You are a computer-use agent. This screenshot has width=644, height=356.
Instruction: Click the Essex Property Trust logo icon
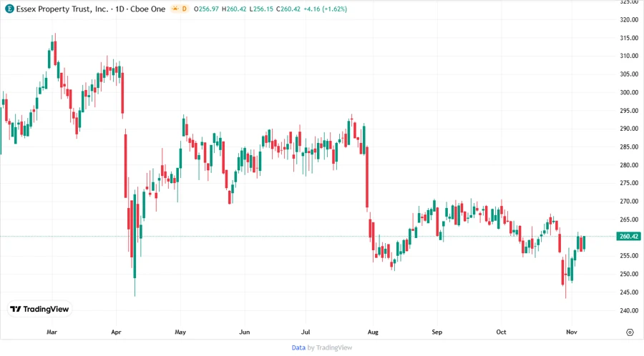coord(9,9)
